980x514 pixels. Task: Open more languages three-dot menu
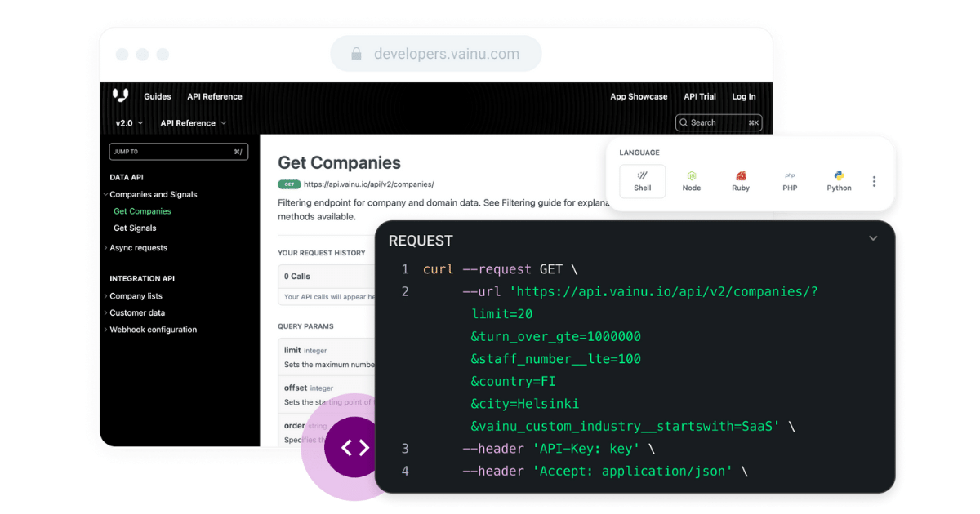click(x=874, y=181)
